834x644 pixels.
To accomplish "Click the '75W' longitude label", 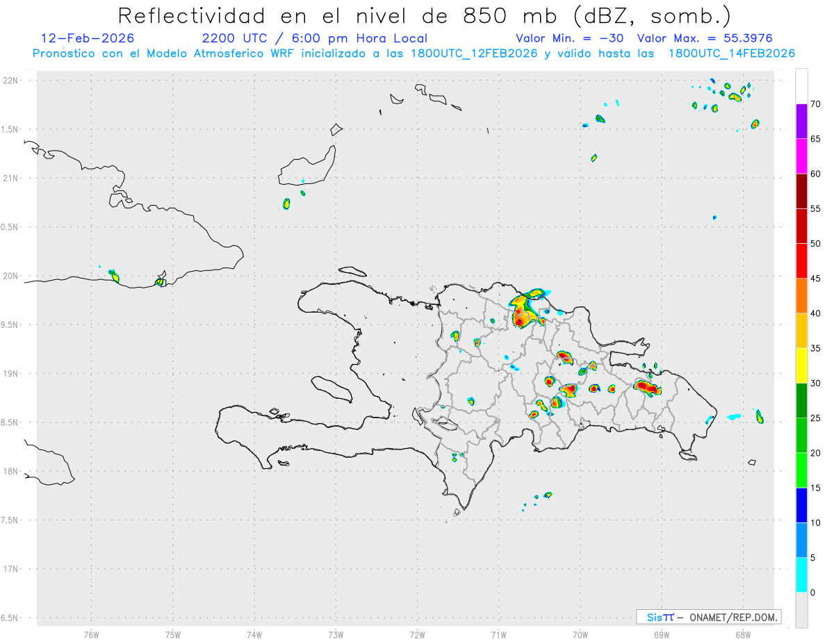I will (173, 635).
